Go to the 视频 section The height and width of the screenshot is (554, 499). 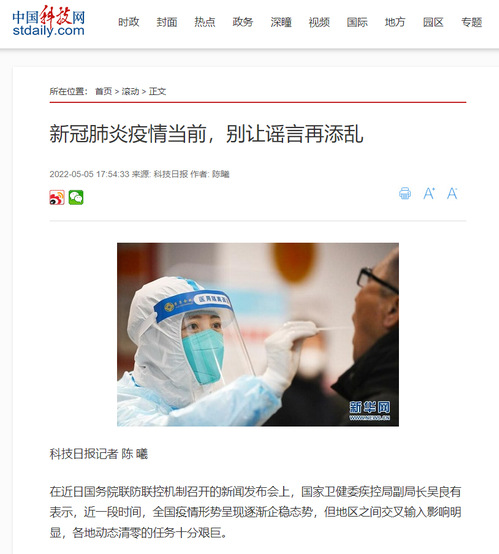coord(319,22)
